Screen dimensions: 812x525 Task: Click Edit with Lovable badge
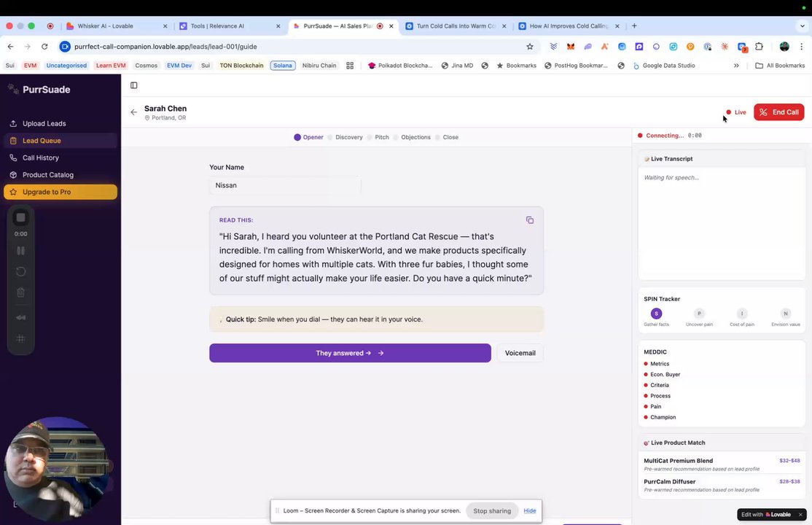tap(766, 515)
